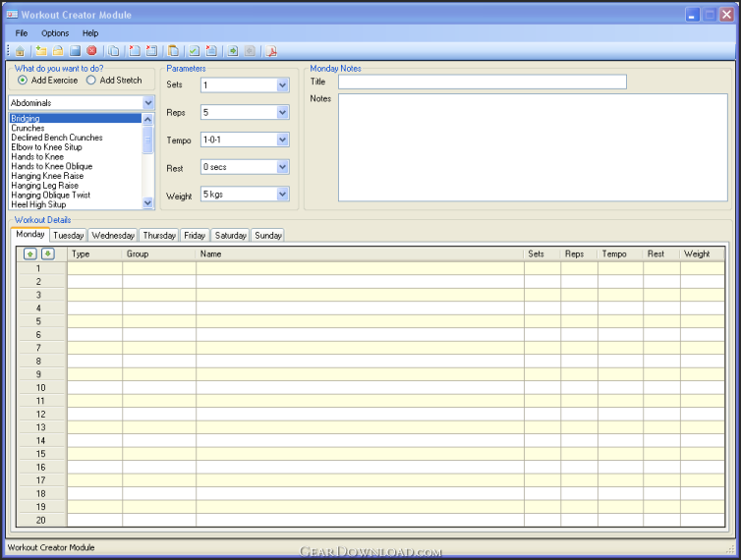Click the Monday Notes Title field
Screen dimensions: 741x560
click(x=482, y=82)
